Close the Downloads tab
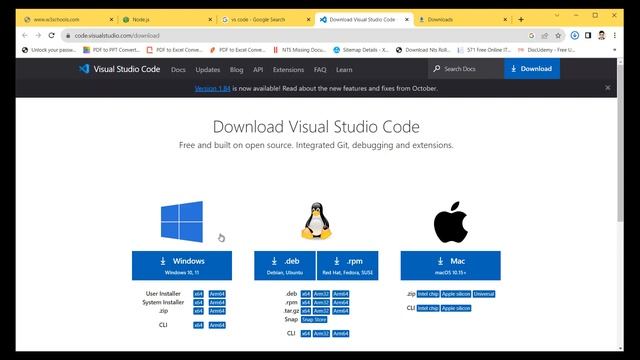 point(505,19)
